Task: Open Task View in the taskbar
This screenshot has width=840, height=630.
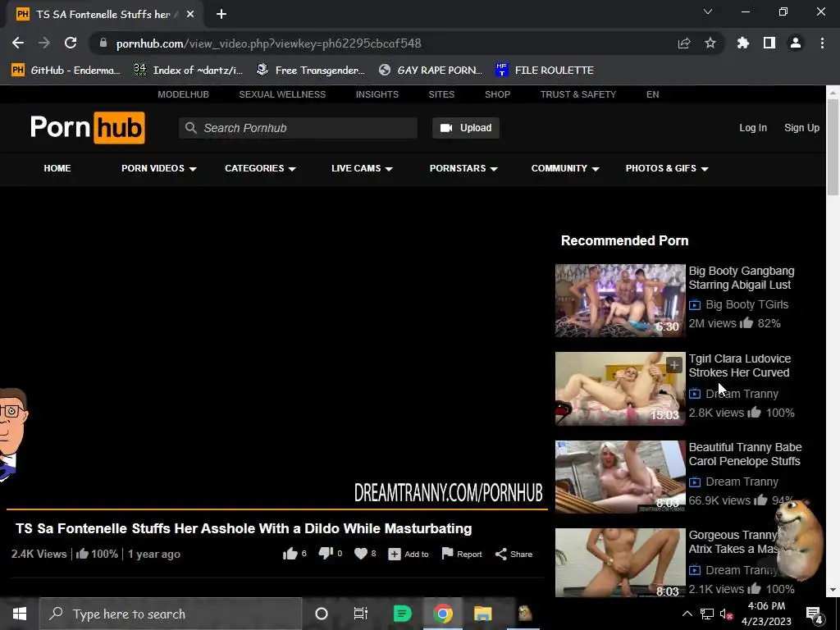Action: 361,614
